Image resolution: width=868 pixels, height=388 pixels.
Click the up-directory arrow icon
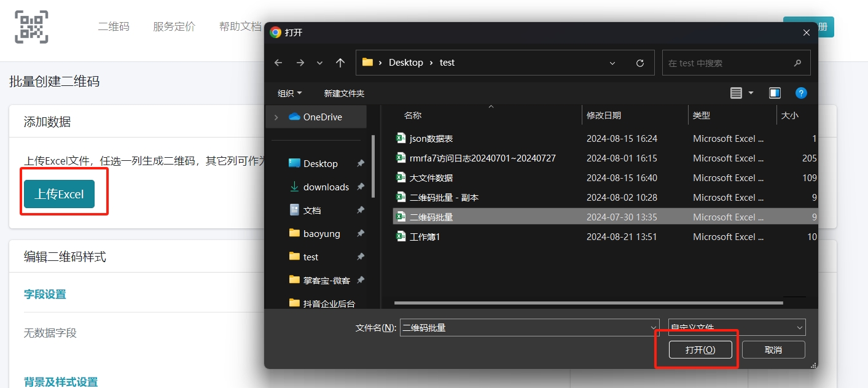tap(340, 63)
